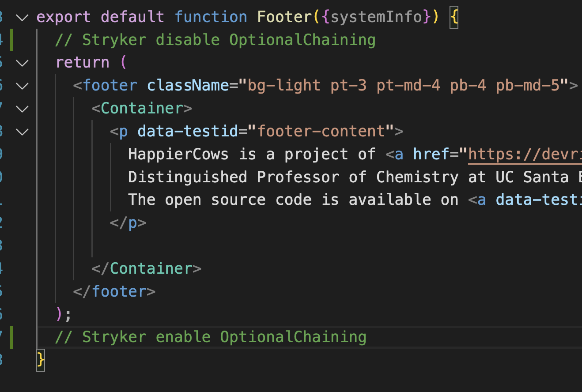Collapse the p data-testid line fold

point(22,132)
